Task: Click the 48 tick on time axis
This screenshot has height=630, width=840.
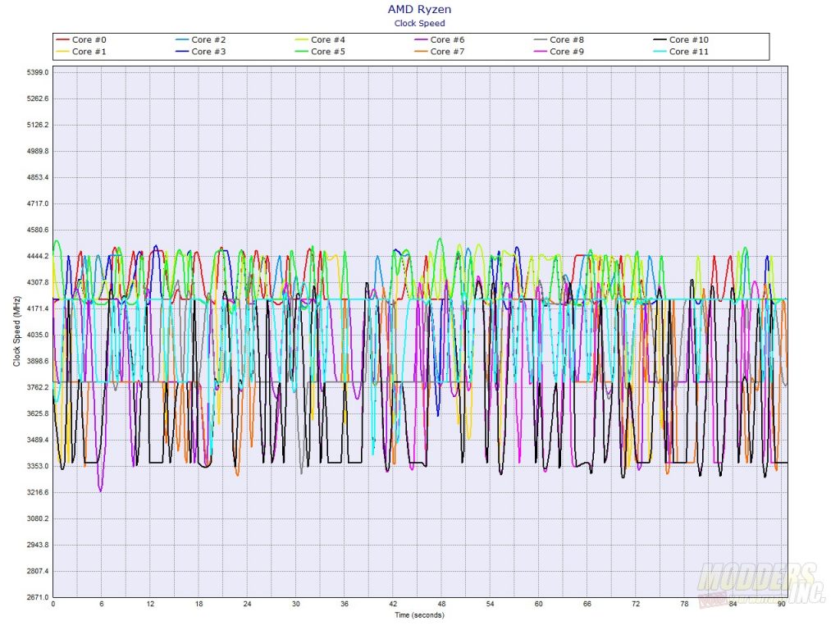Action: click(x=441, y=604)
